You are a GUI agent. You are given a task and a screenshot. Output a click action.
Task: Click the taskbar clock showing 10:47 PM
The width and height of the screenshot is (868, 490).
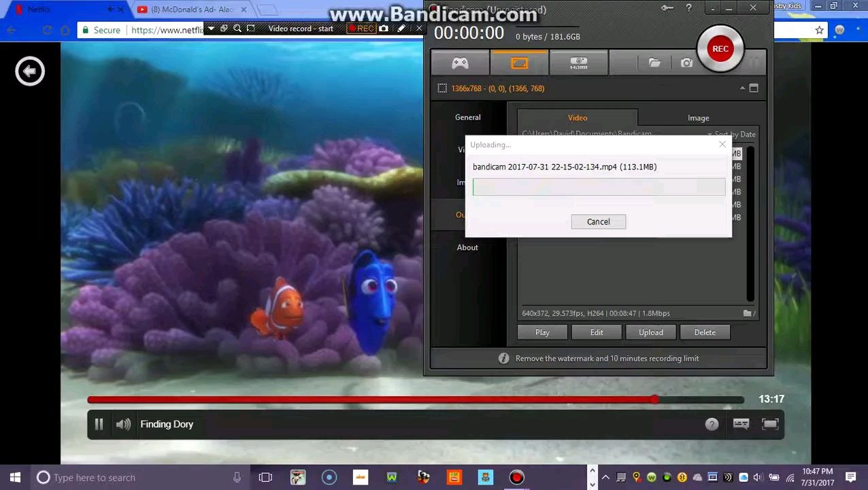coord(818,477)
